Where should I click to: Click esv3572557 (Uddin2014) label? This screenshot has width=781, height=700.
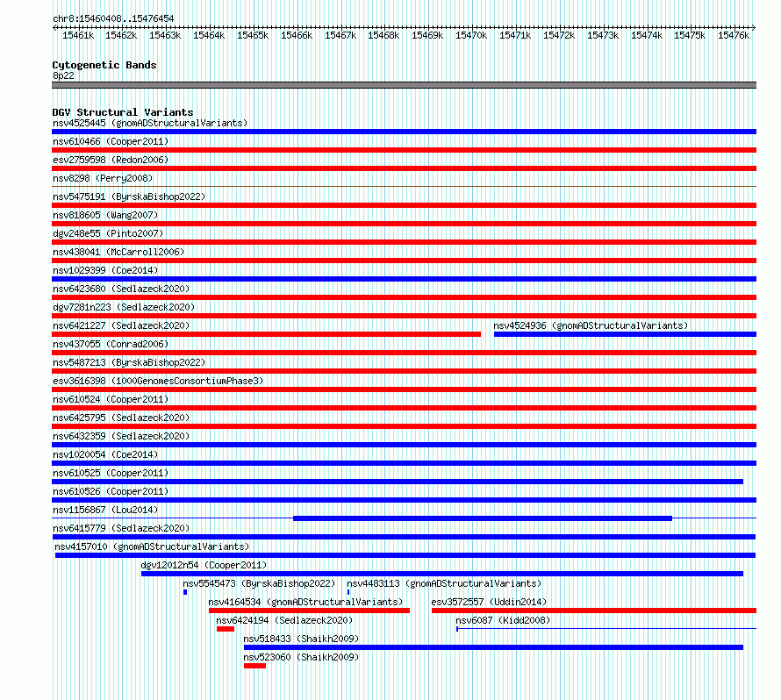tap(489, 602)
